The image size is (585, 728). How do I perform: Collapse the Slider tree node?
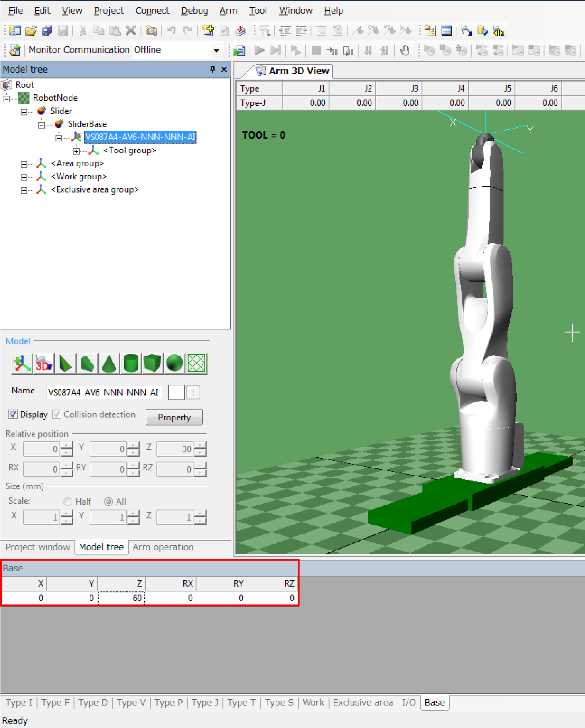click(24, 111)
